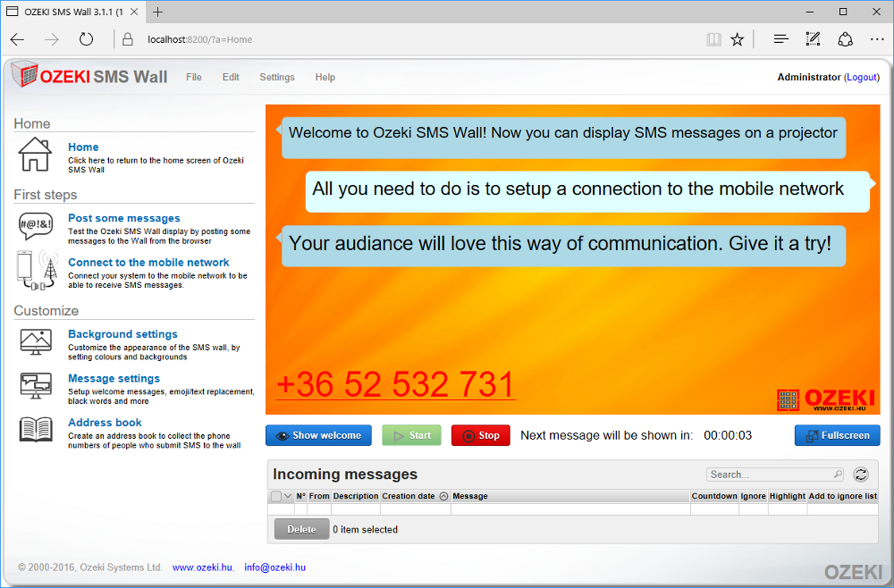
Task: Open the browser More actions menu
Action: pos(877,39)
